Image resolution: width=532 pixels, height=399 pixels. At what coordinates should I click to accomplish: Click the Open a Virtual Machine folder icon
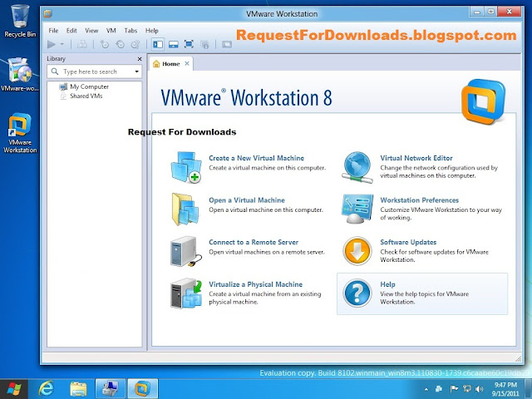click(185, 209)
